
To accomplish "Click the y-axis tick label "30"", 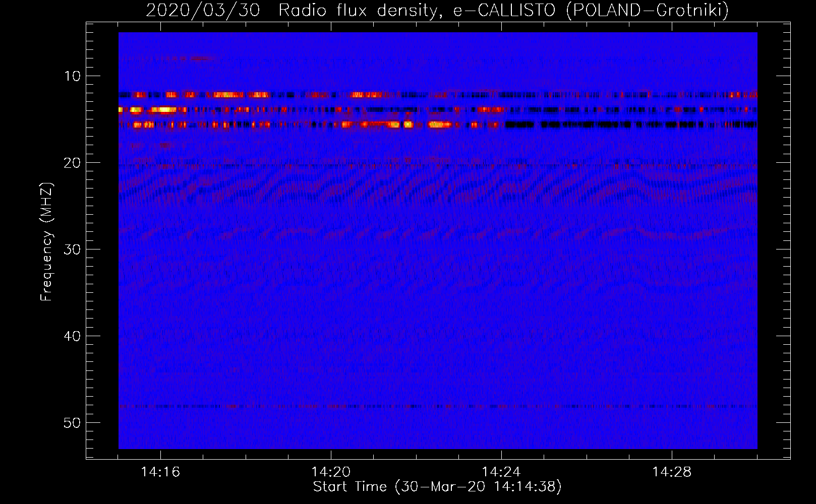I will pos(73,249).
